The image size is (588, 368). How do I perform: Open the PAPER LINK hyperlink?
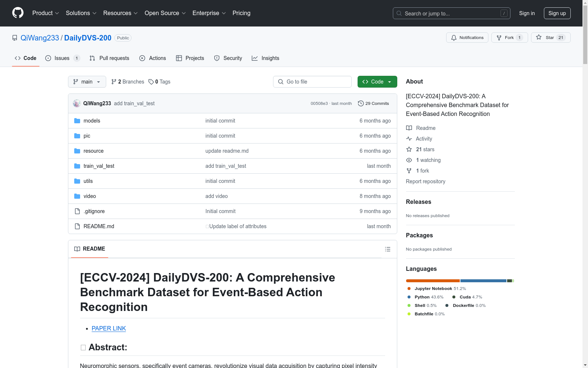(109, 328)
